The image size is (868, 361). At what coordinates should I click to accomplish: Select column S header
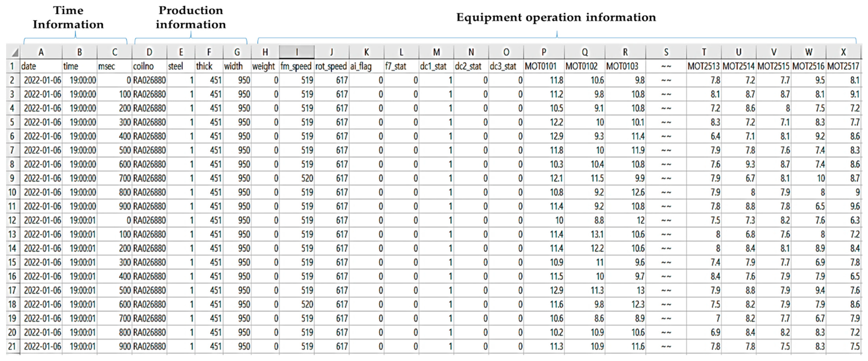(x=666, y=52)
